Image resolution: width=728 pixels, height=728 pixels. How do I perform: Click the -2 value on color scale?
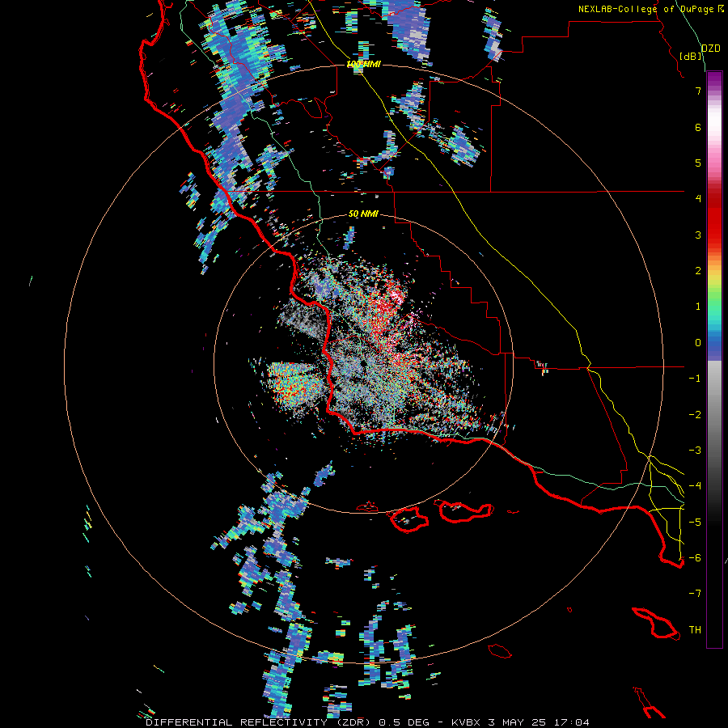695,415
